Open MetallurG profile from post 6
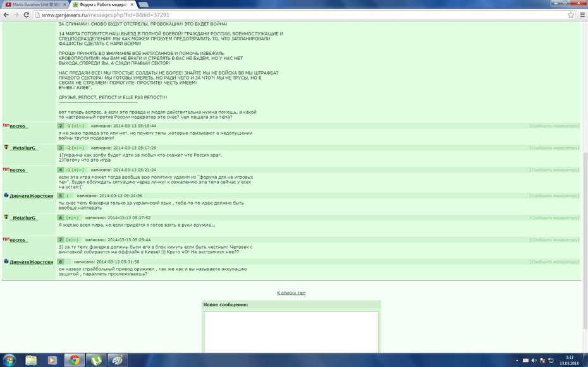Image resolution: width=588 pixels, height=367 pixels. (x=24, y=218)
